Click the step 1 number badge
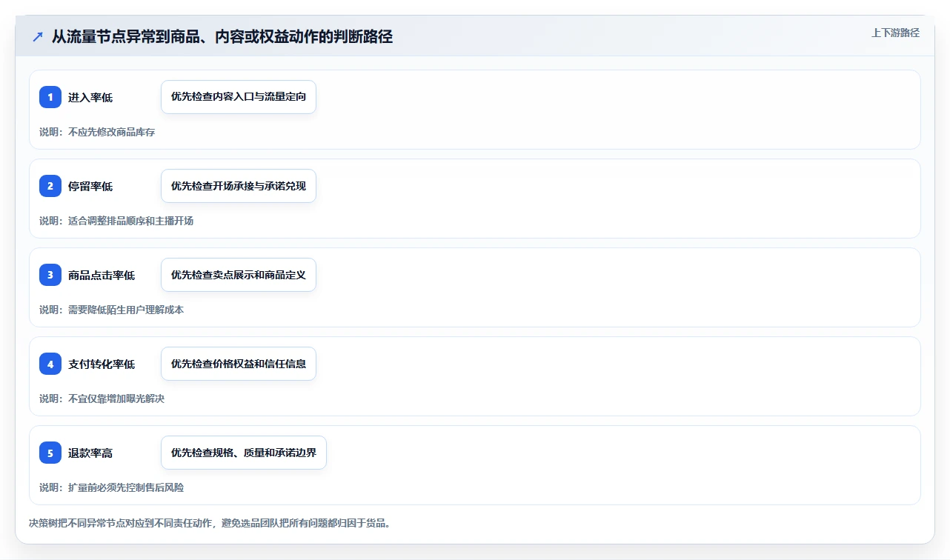Viewport: 950px width, 560px height. pos(50,97)
